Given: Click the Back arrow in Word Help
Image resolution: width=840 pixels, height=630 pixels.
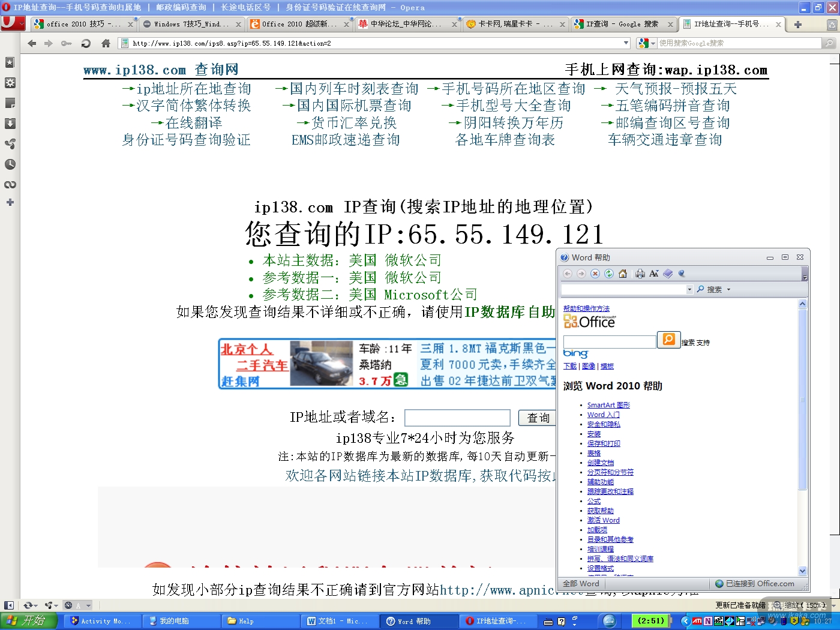Looking at the screenshot, I should pyautogui.click(x=568, y=274).
